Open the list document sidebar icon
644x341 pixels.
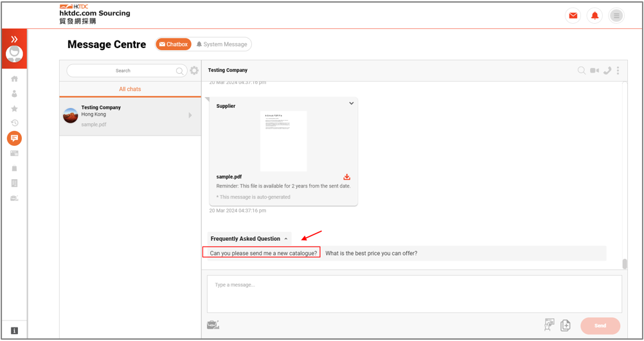coord(14,183)
